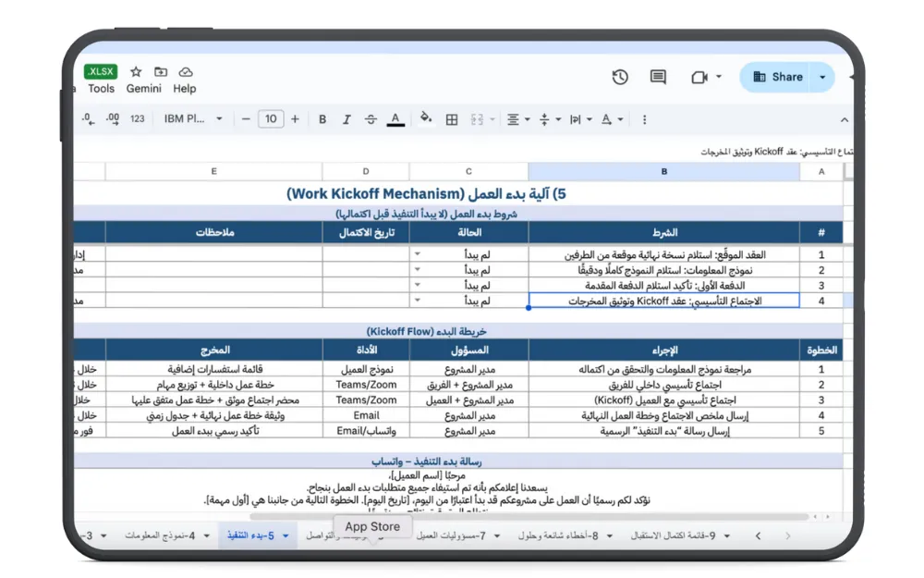Increase decimal places
The width and height of the screenshot is (924, 578).
click(113, 119)
